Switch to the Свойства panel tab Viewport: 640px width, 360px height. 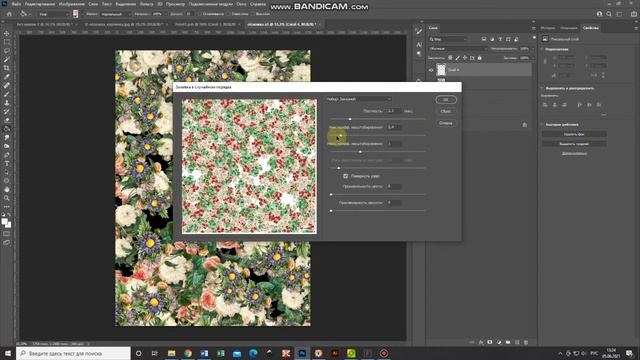tap(591, 28)
